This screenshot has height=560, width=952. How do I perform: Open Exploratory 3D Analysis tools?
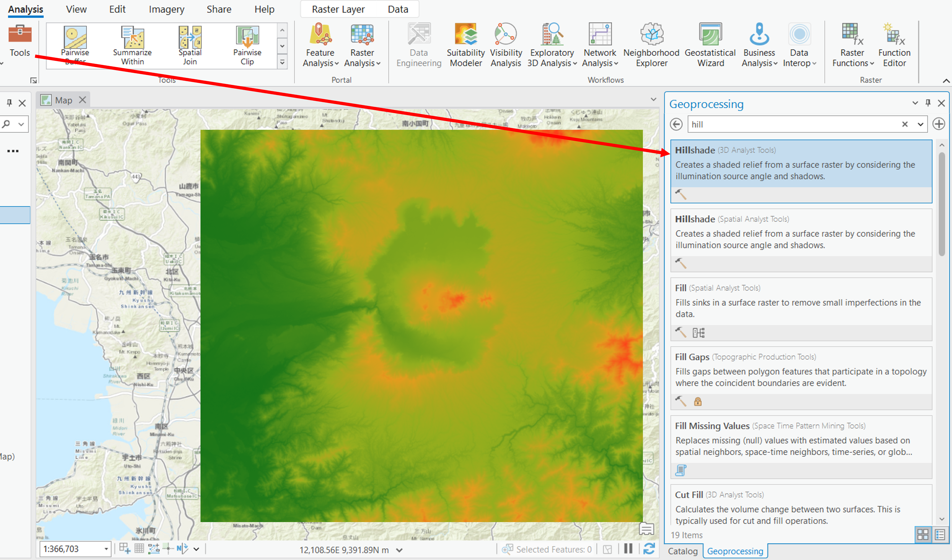click(552, 45)
